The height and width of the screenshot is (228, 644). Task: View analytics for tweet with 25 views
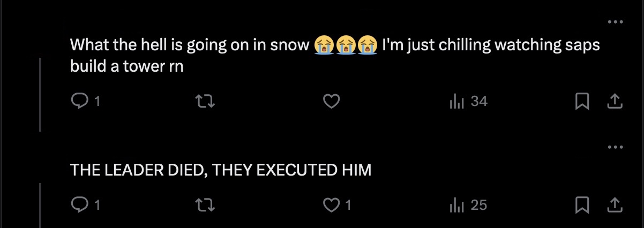(468, 204)
